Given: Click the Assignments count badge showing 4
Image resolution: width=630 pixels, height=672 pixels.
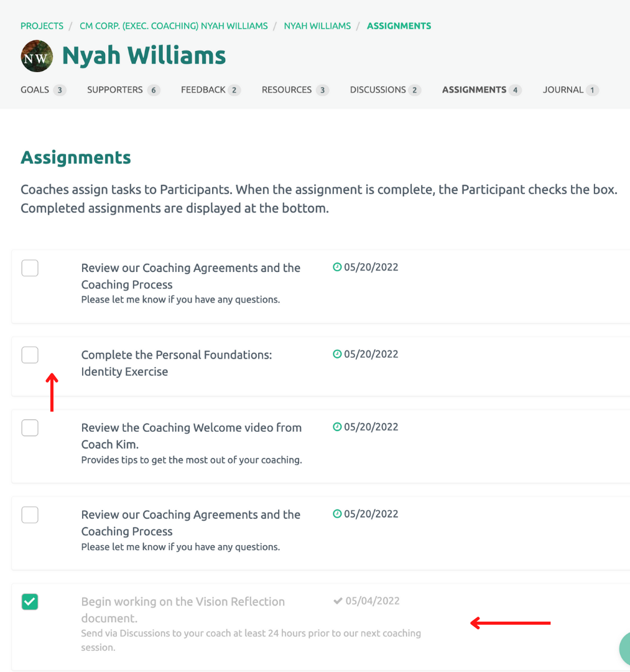Looking at the screenshot, I should click(515, 90).
